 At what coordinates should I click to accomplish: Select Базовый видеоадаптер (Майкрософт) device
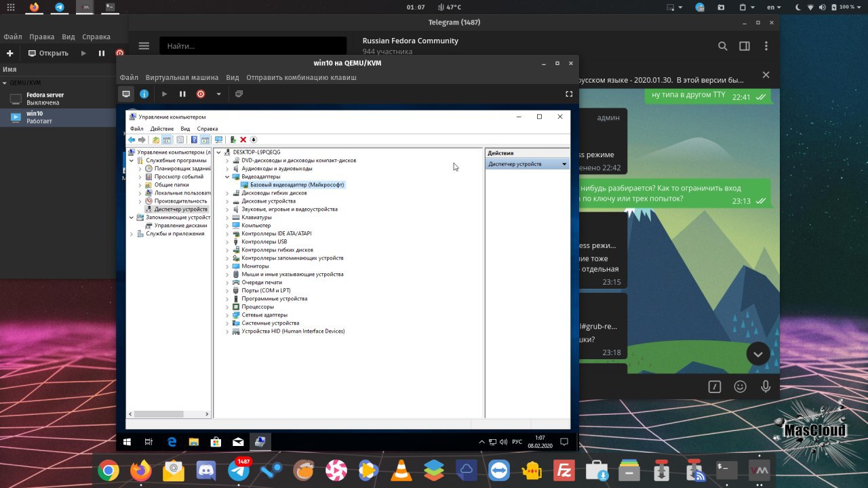pyautogui.click(x=297, y=184)
